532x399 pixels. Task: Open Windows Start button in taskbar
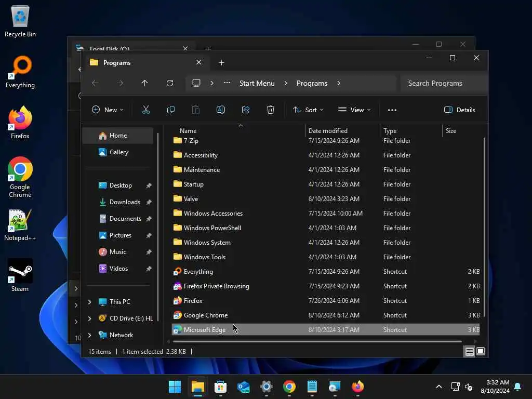click(x=175, y=387)
